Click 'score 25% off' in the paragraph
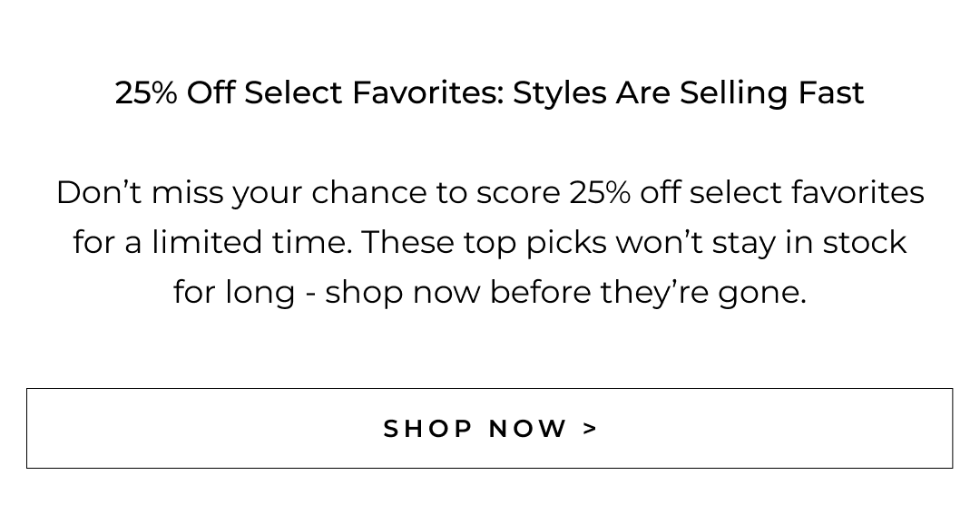Viewport: 980px width, 514px height. (x=554, y=193)
